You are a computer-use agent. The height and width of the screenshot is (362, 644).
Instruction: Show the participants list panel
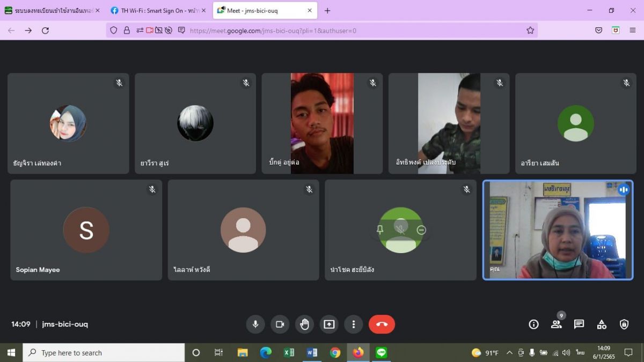[556, 324]
